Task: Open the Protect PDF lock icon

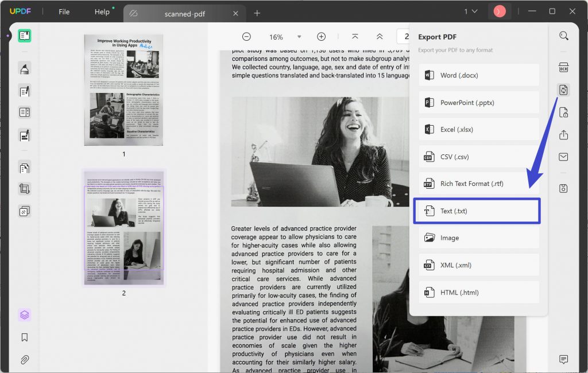Action: (564, 112)
